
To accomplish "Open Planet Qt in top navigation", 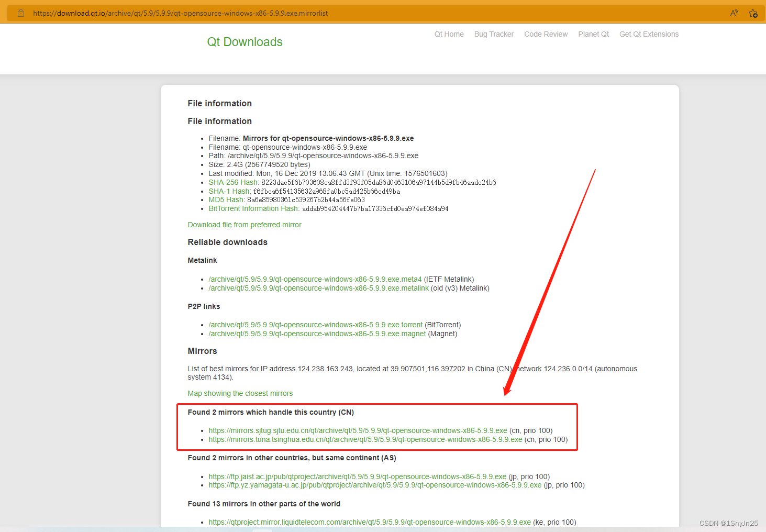I will coord(593,34).
